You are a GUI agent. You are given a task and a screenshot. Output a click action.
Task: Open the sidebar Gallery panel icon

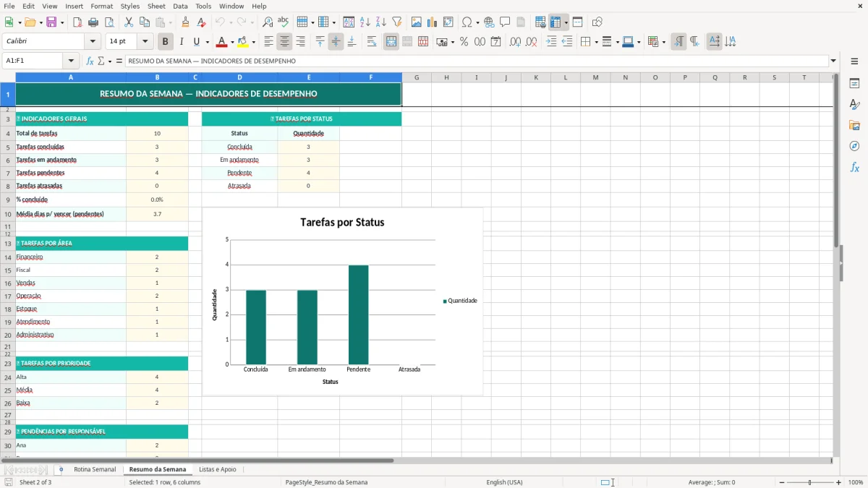pos(854,126)
